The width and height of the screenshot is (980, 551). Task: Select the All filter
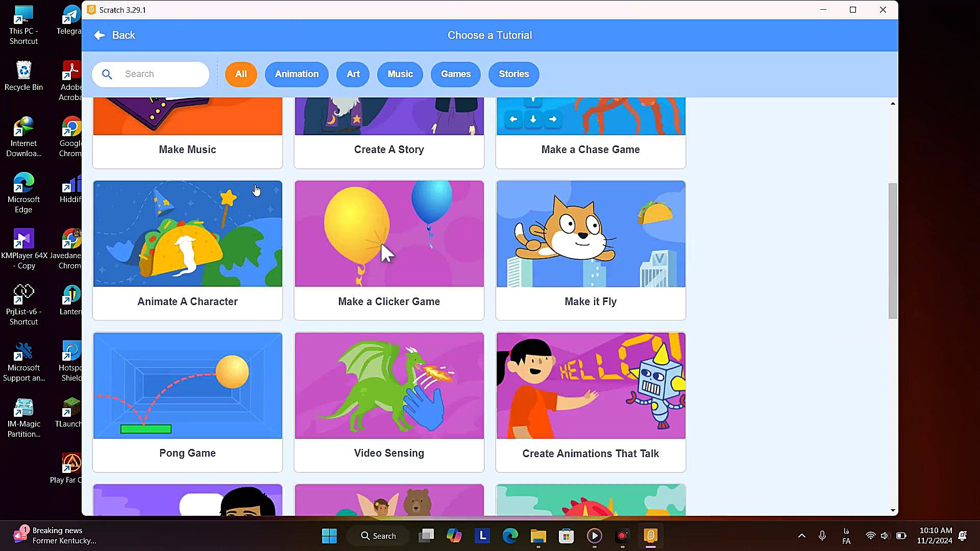241,74
